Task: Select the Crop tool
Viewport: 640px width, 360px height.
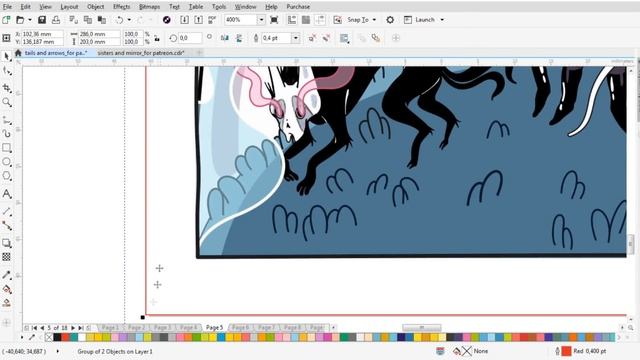Action: (7, 87)
